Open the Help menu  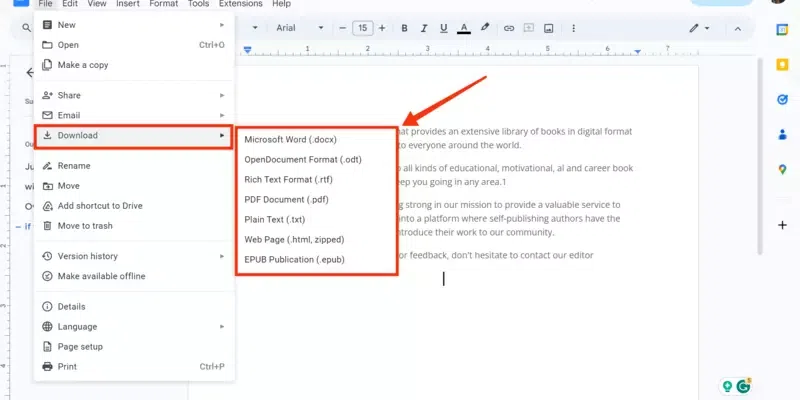(x=281, y=4)
